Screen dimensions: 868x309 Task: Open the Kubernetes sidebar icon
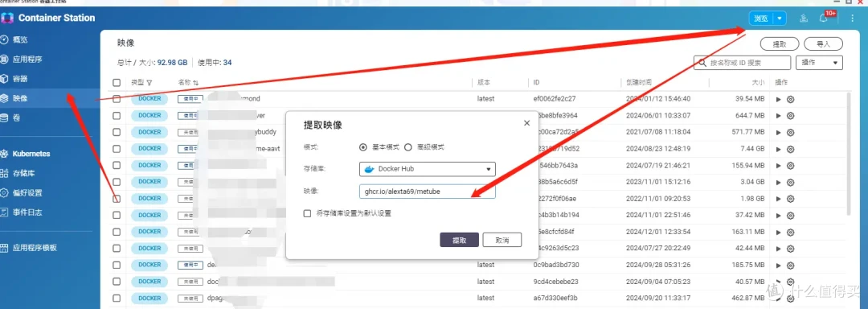coord(5,154)
